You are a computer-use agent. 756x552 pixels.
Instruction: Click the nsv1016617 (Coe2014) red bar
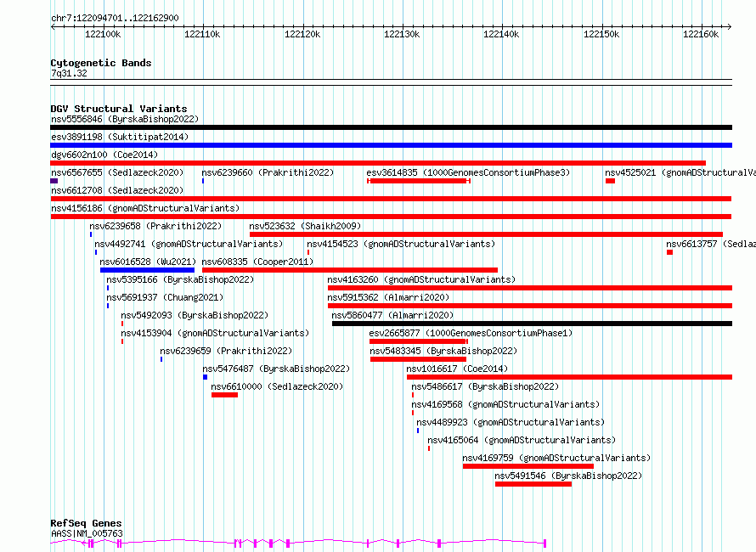(x=569, y=377)
